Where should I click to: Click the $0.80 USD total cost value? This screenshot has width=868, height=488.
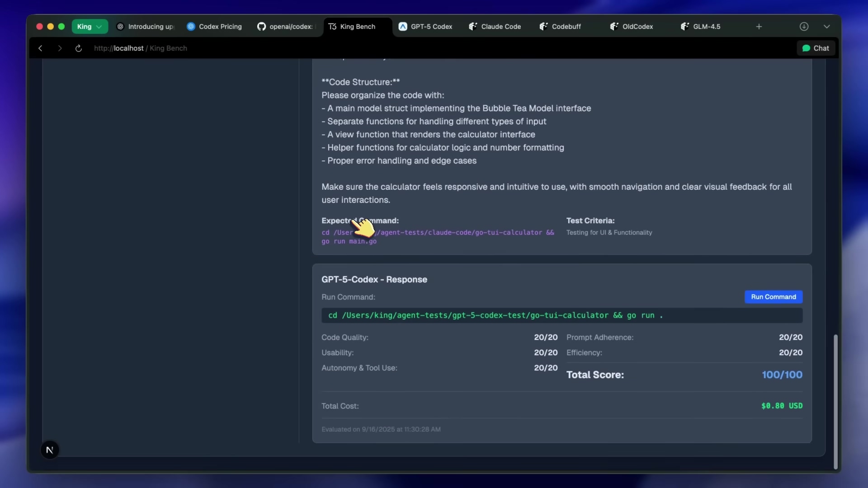tap(782, 406)
